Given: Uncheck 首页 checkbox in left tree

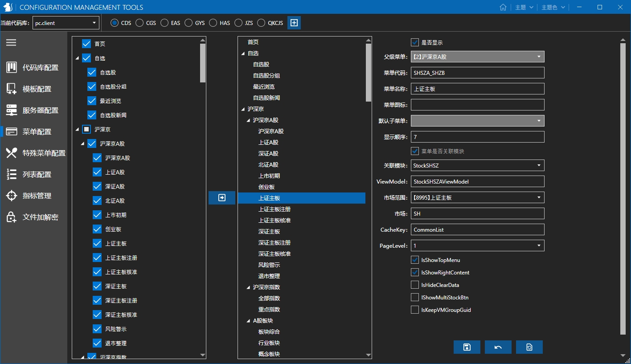Looking at the screenshot, I should click(x=86, y=44).
